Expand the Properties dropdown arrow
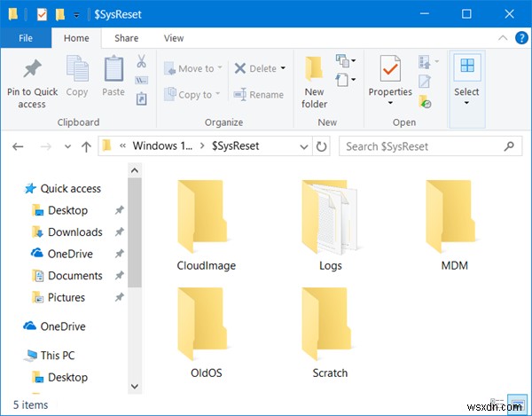 (390, 103)
